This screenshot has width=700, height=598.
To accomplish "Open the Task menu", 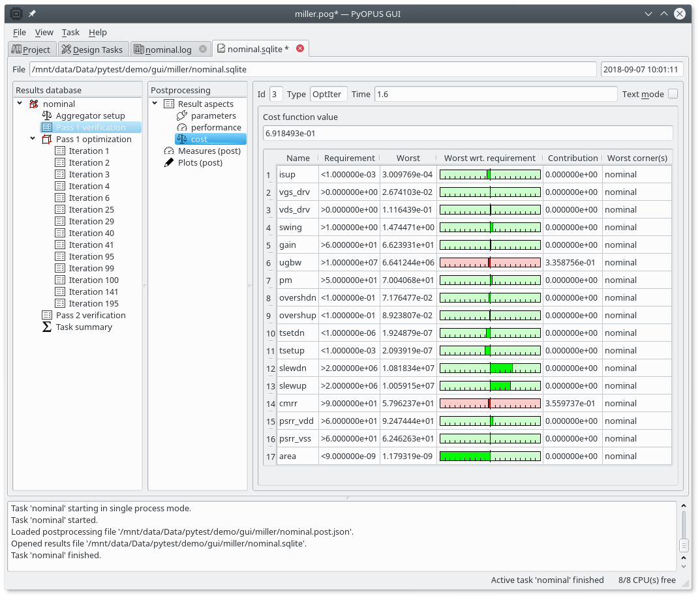I will point(70,32).
